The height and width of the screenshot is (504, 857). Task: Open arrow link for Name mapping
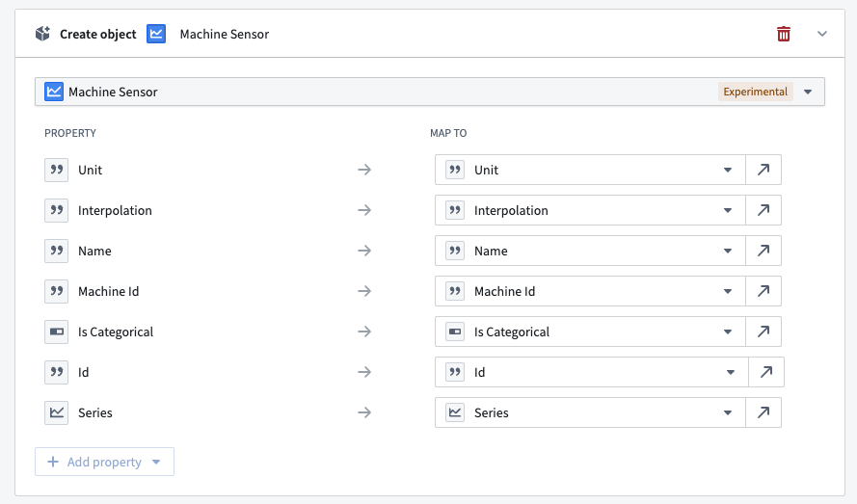[x=763, y=251]
